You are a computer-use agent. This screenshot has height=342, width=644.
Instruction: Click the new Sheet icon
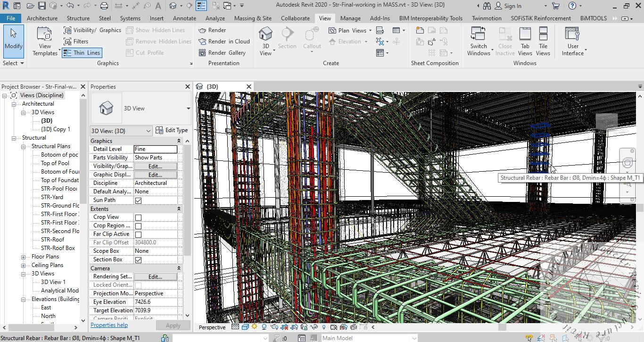[420, 30]
